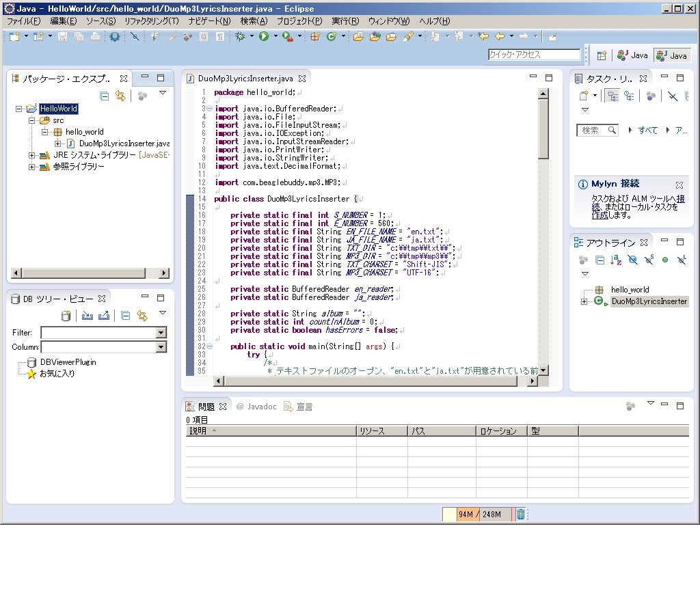
Task: Click trash garbage collector icon
Action: pos(520,514)
